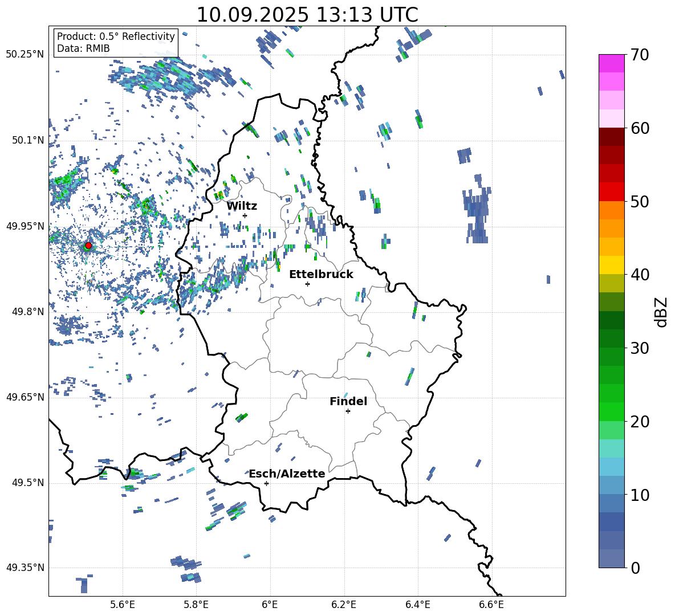Click the Esch/Alzette station cross marker

[266, 483]
